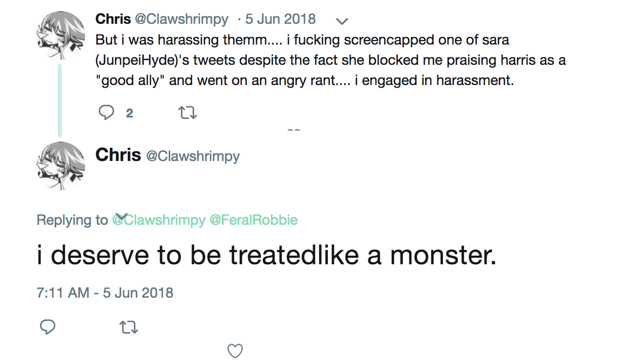
Task: Click the 'i deserve to be treatedlike a monster' text
Action: (267, 256)
